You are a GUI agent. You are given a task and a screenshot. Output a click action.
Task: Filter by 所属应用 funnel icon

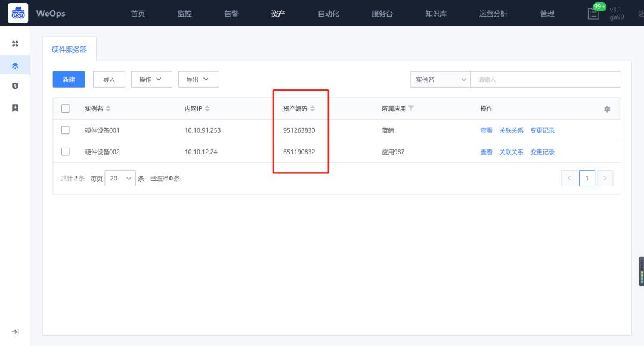pos(411,108)
